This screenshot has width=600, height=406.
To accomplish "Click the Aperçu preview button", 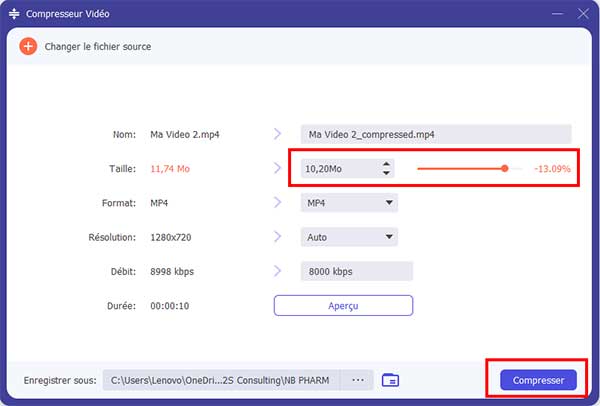I will [x=343, y=305].
